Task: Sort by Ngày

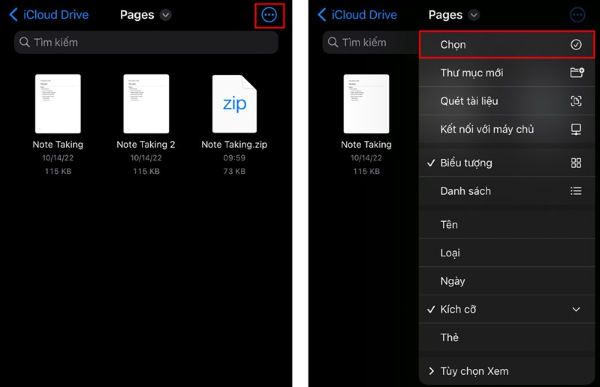Action: (507, 281)
